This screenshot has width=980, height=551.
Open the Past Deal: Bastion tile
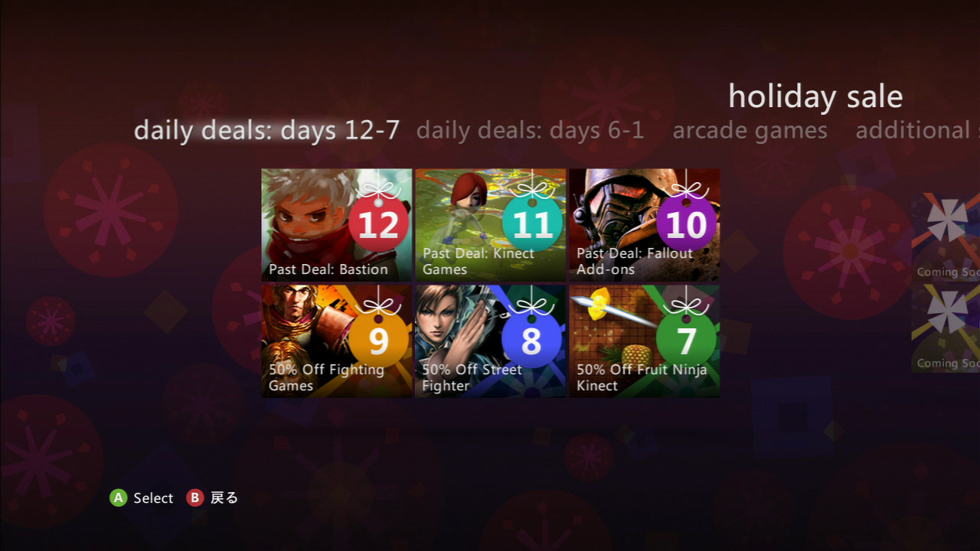click(x=337, y=225)
